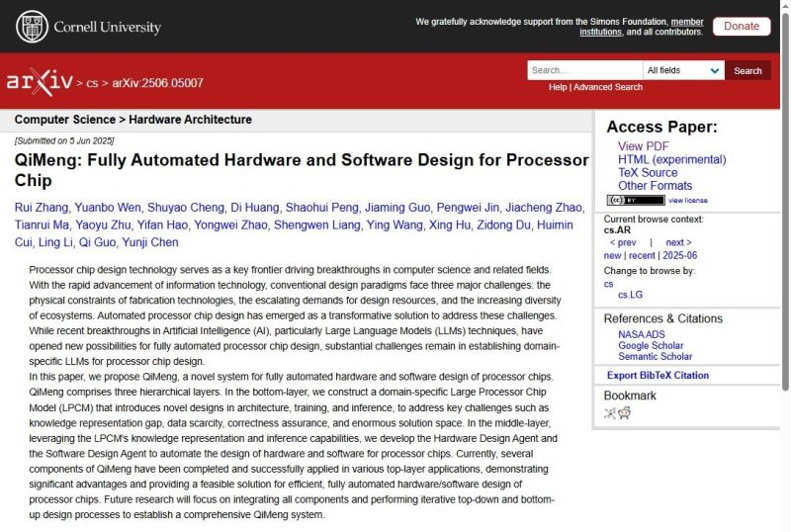Click the Search button
The height and width of the screenshot is (532, 791).
coord(747,70)
